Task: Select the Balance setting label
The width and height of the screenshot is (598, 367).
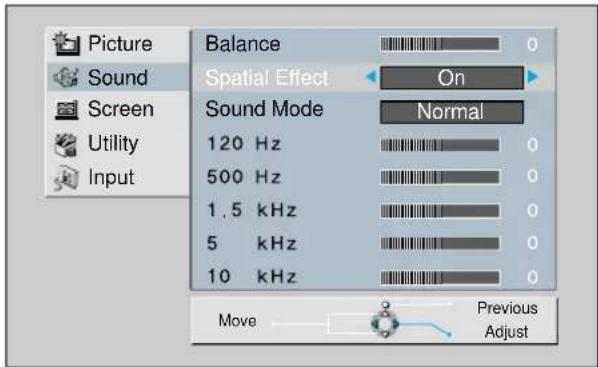Action: [243, 44]
